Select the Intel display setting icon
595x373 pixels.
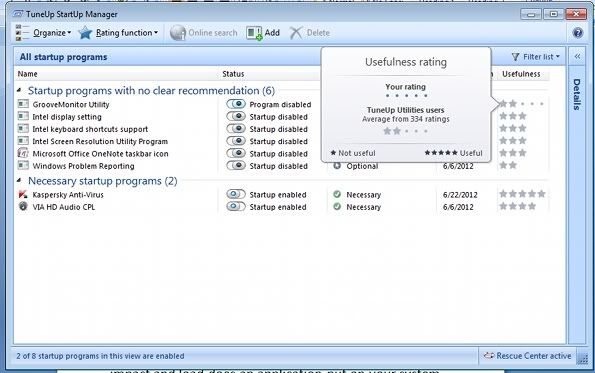pyautogui.click(x=23, y=116)
